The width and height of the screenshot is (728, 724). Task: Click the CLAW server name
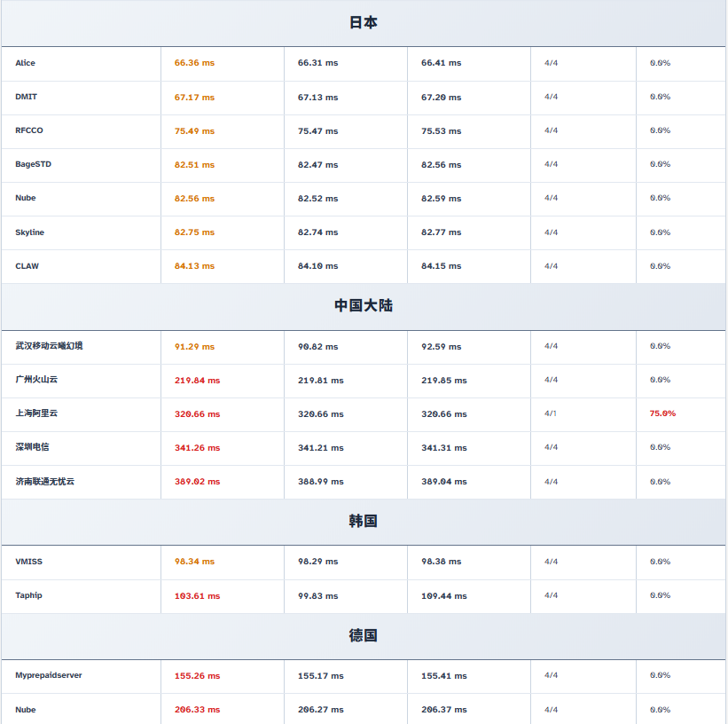[x=27, y=266]
